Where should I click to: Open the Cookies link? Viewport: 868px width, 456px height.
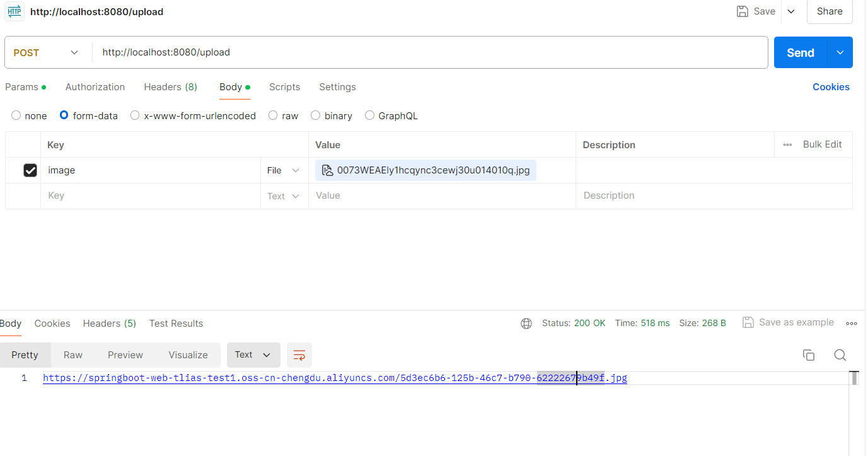[831, 87]
